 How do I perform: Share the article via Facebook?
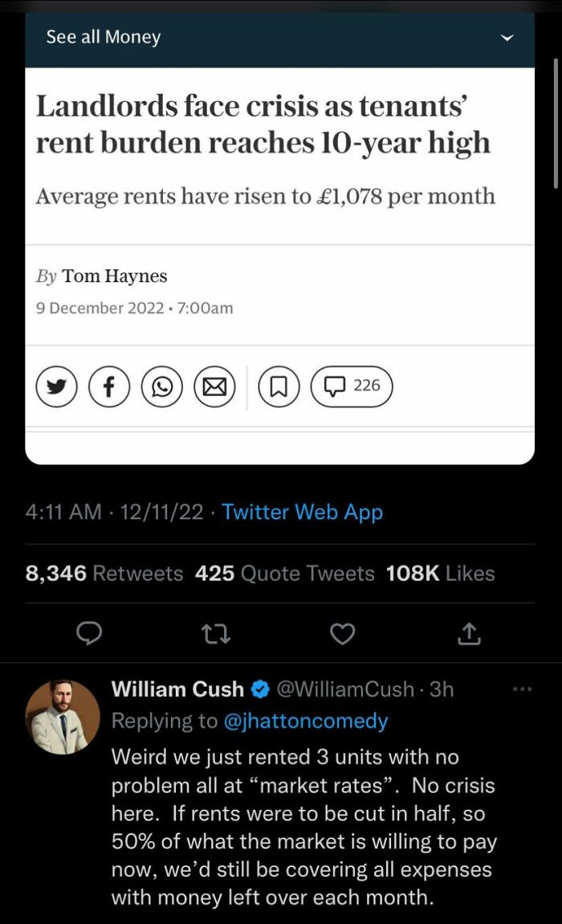coord(109,386)
